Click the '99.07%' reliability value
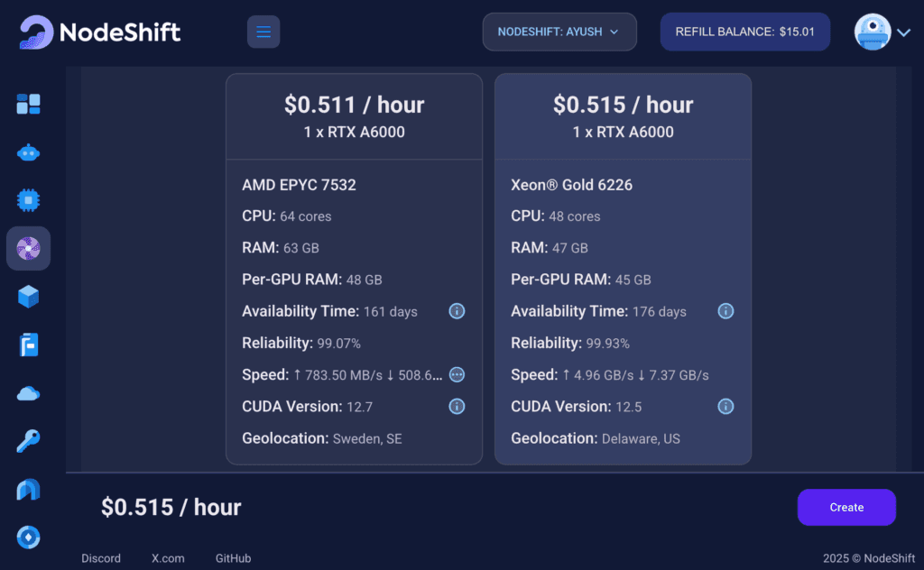The width and height of the screenshot is (924, 570). pyautogui.click(x=339, y=344)
